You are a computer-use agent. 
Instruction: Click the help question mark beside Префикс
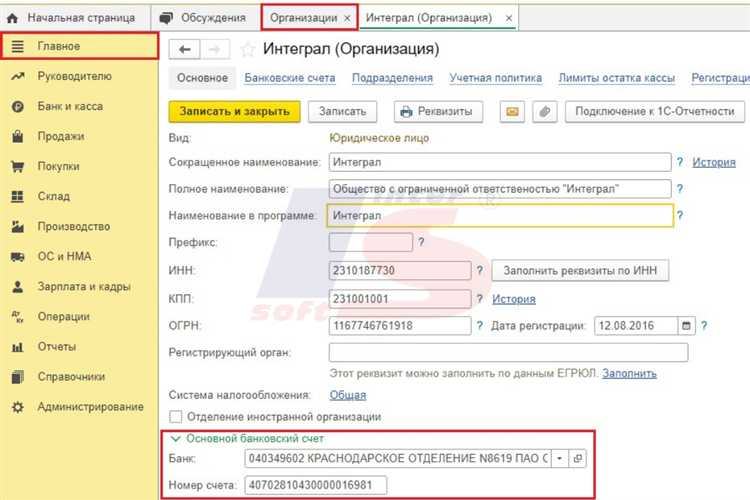421,242
